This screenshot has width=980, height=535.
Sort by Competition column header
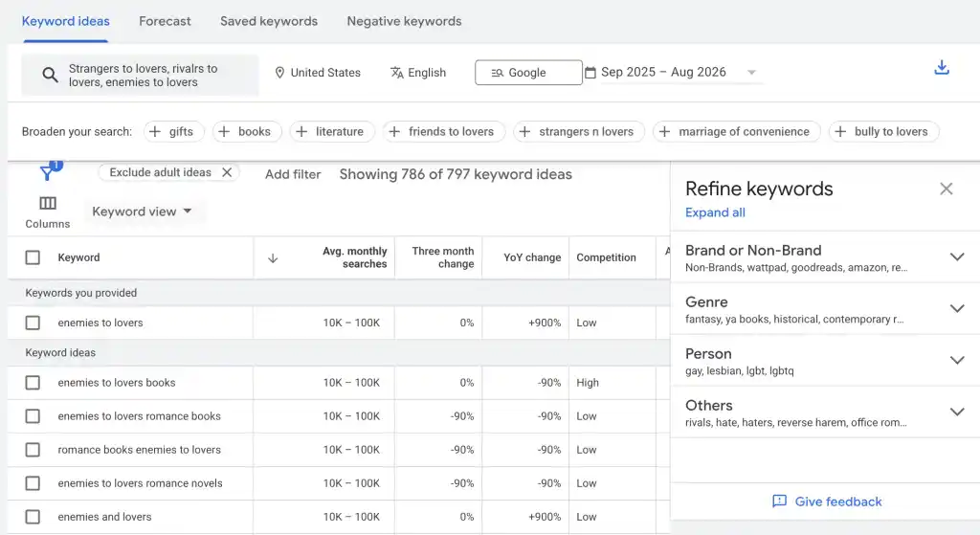pos(606,257)
